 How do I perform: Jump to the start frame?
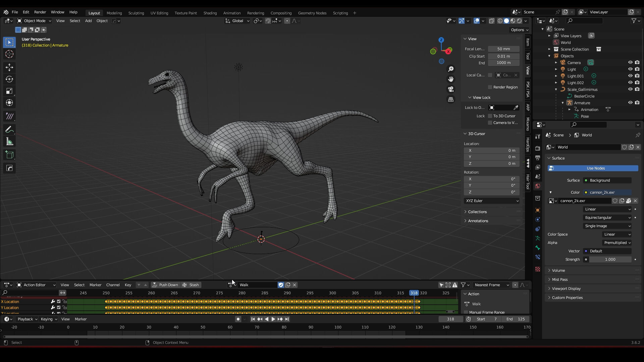(253, 319)
